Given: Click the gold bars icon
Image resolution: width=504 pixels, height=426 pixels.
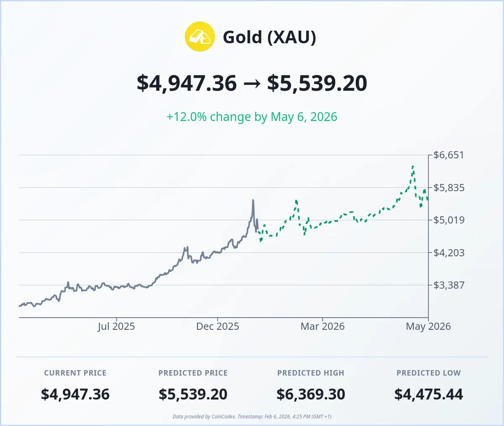Looking at the screenshot, I should [200, 37].
